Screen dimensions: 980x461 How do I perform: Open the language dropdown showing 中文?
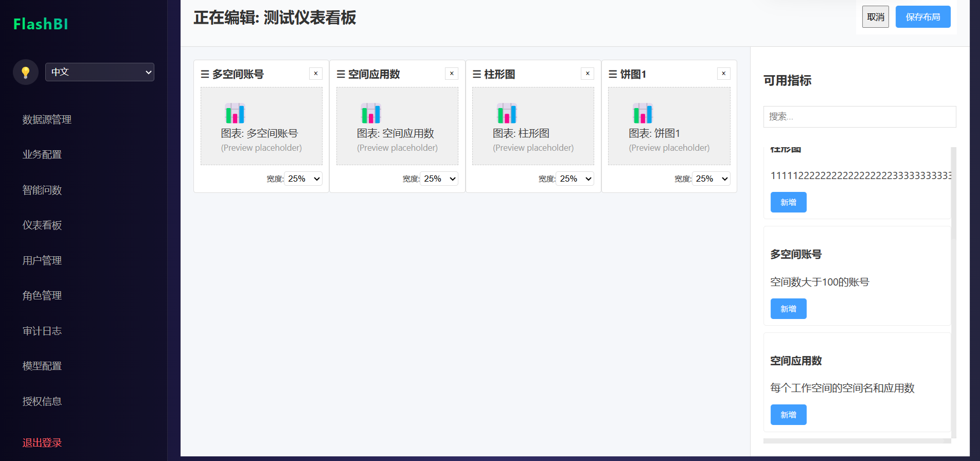[100, 72]
